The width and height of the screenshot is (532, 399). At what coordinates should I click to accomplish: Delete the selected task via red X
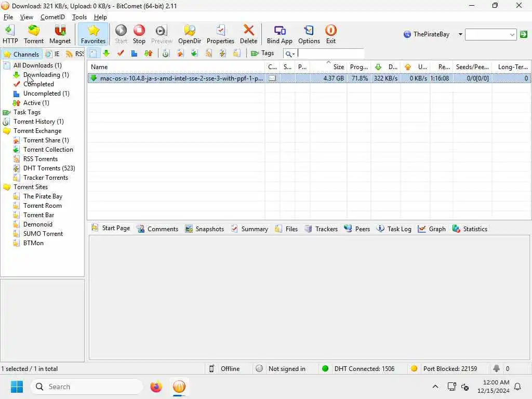click(x=249, y=34)
